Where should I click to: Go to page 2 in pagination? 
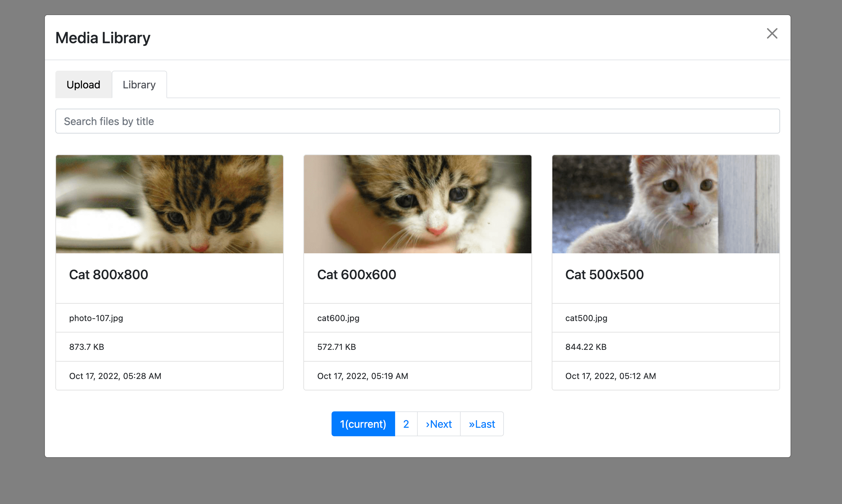click(406, 424)
